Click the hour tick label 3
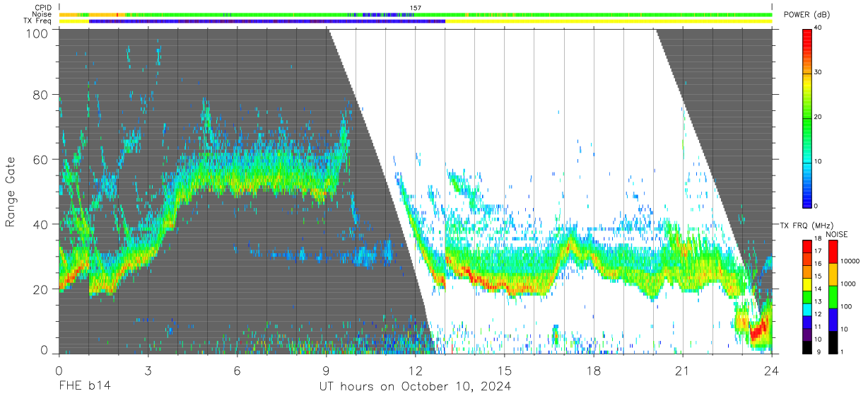This screenshot has height=401, width=868. pos(148,371)
